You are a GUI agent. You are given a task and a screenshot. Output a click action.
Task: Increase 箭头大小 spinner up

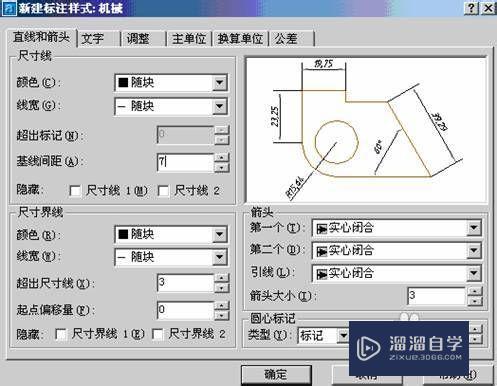pos(475,291)
